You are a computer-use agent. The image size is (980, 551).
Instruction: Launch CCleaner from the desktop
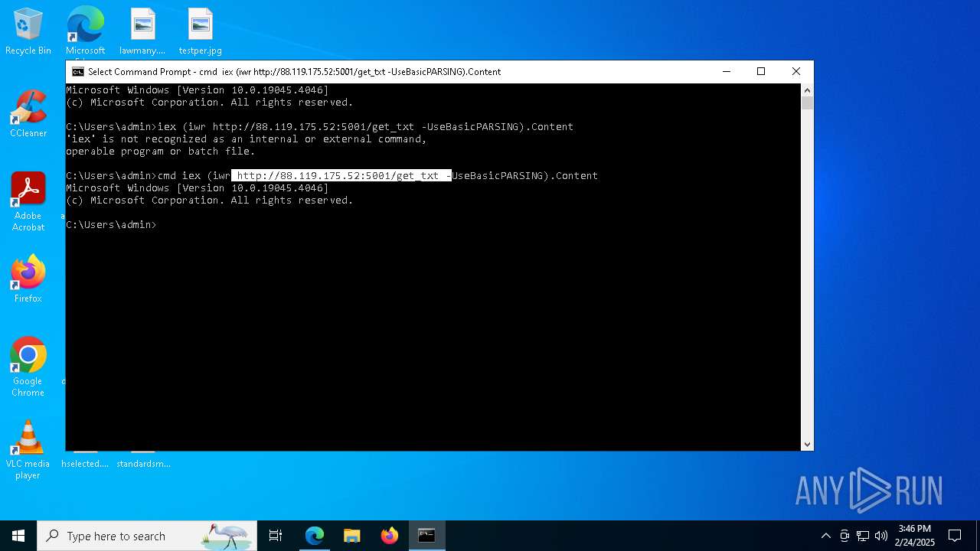coord(28,114)
